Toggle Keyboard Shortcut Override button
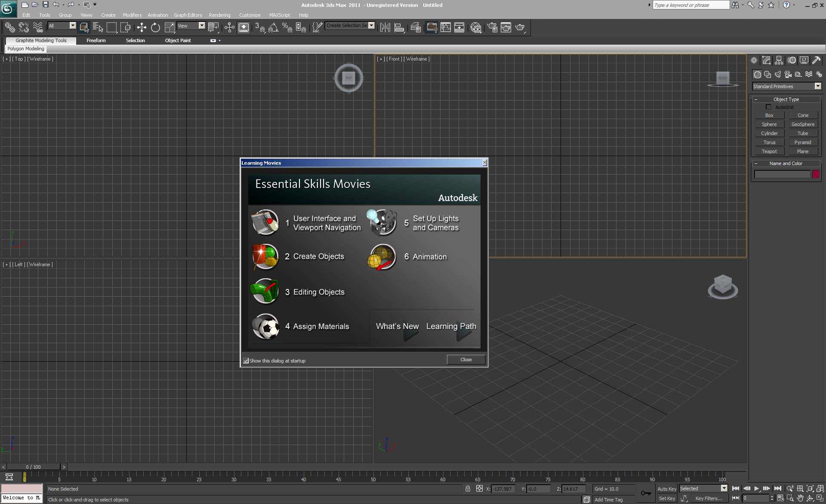This screenshot has width=826, height=504. click(243, 28)
